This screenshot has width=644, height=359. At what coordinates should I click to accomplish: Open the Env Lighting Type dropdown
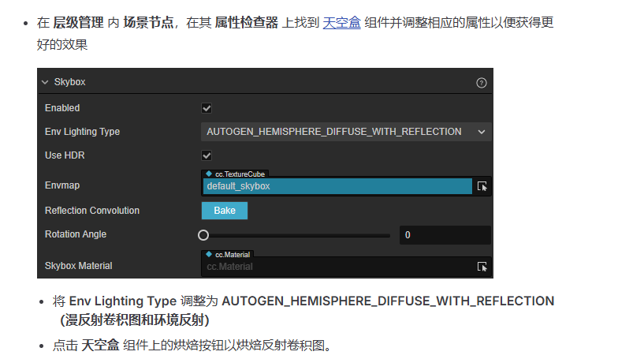pyautogui.click(x=346, y=132)
